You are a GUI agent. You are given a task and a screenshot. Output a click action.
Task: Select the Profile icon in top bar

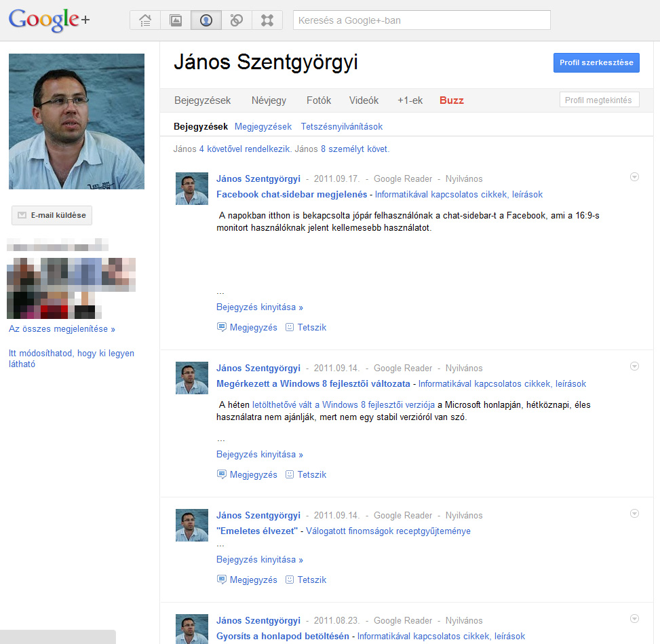pos(206,20)
